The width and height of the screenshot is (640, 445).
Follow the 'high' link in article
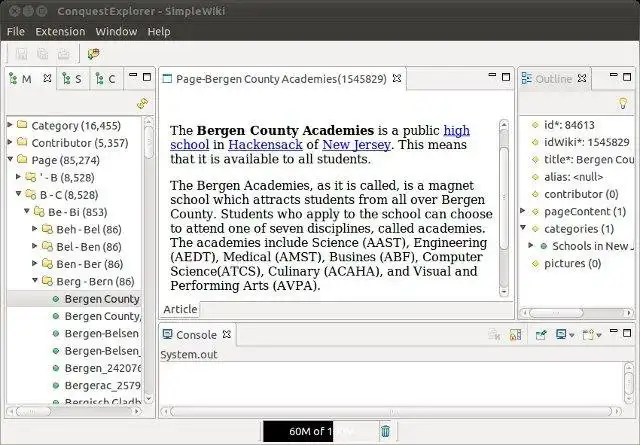[457, 130]
